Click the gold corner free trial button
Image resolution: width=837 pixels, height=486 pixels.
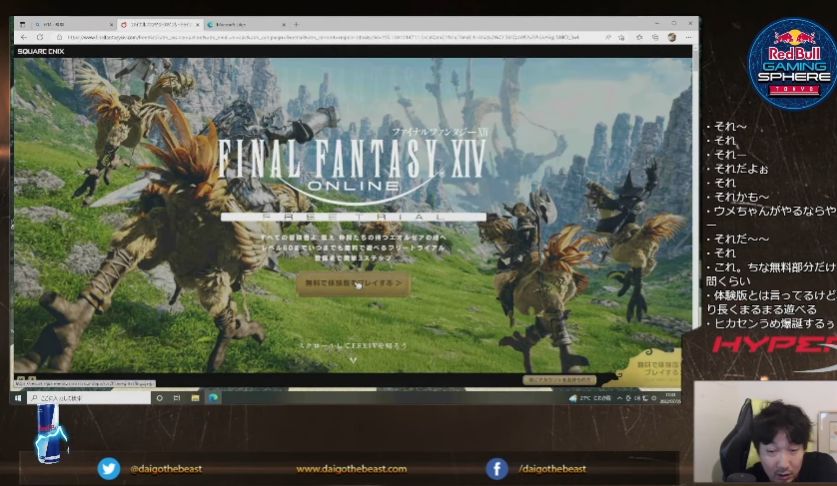[650, 369]
